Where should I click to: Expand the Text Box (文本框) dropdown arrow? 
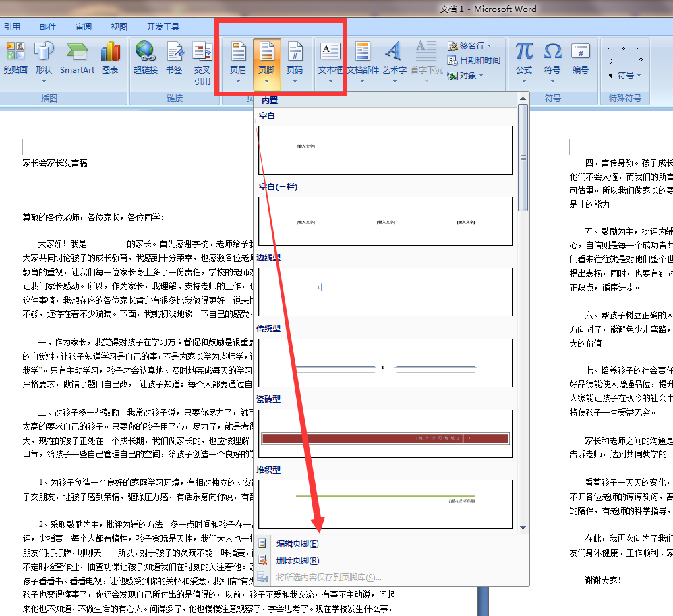click(x=330, y=81)
